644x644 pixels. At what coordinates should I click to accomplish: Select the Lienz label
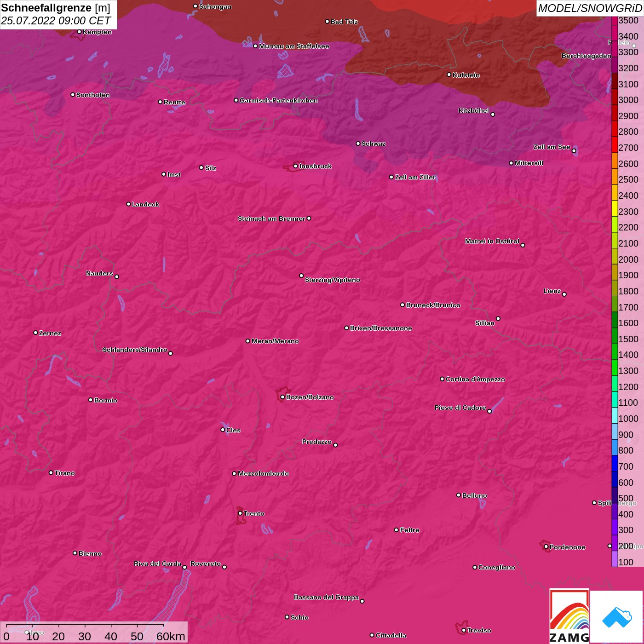coord(552,291)
